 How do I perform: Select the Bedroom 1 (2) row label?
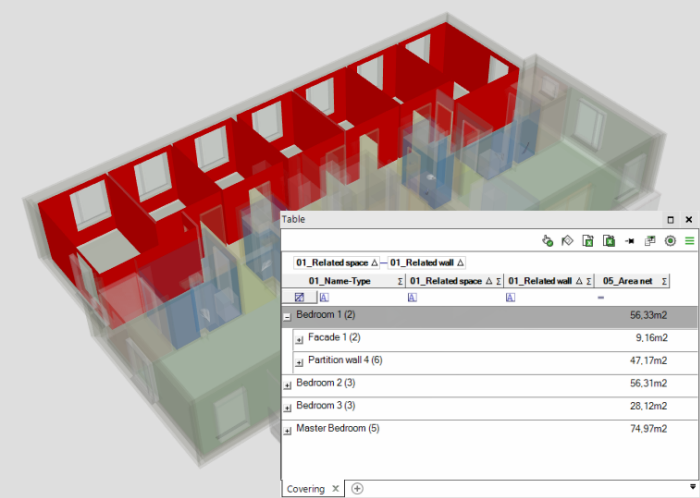(325, 315)
